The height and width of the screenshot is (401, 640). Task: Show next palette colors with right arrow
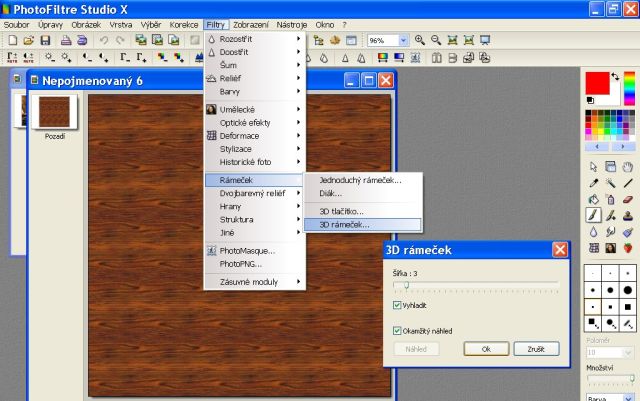click(623, 146)
